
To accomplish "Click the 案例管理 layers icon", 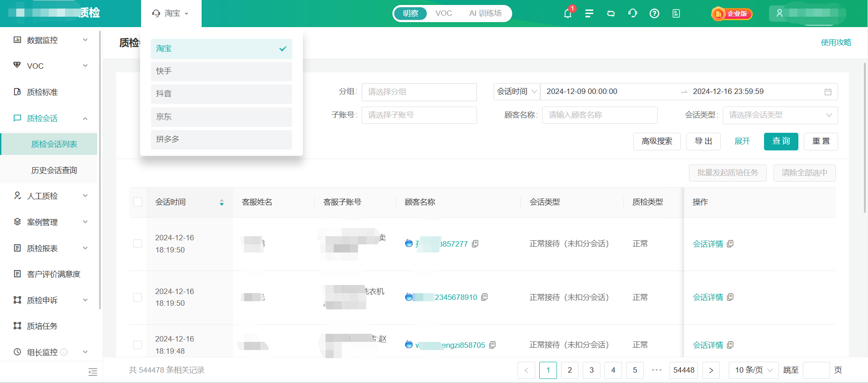I will click(17, 222).
